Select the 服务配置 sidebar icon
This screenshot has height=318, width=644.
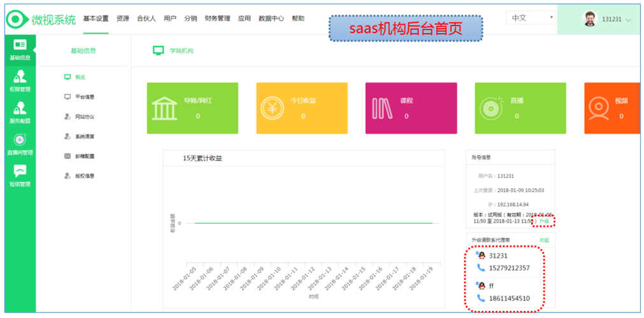(x=20, y=109)
